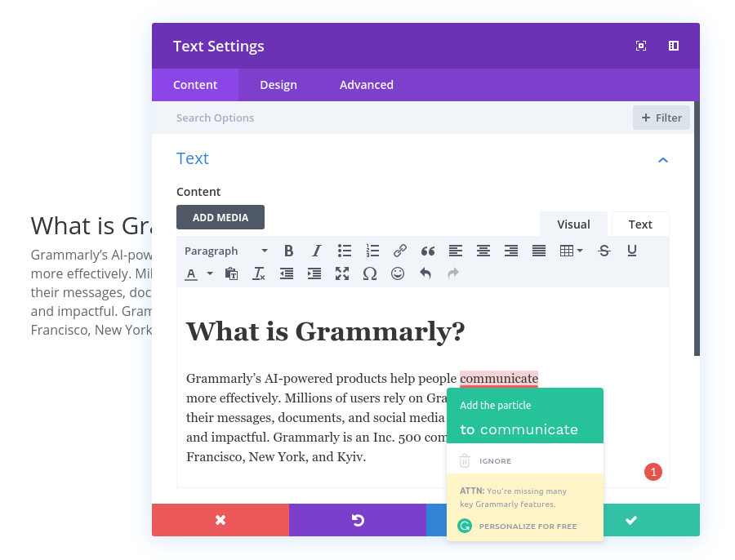Click paste as text icon
Image resolution: width=735 pixels, height=560 pixels.
[231, 273]
